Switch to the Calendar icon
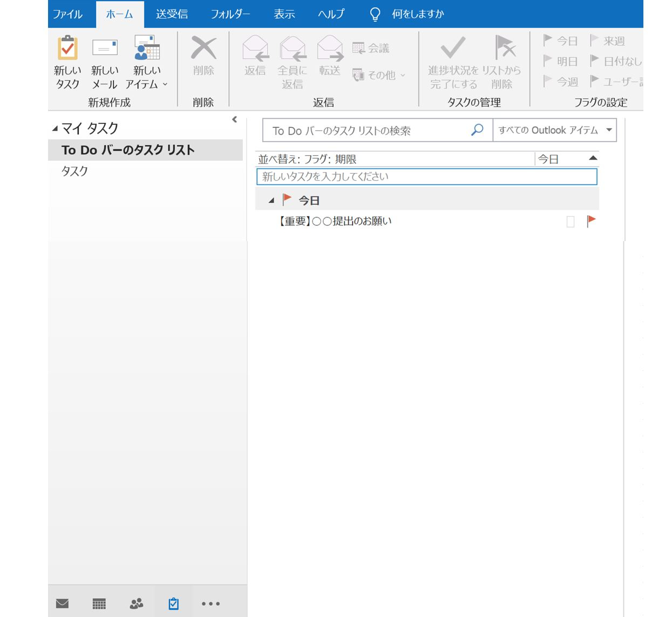672x617 pixels. 99,604
